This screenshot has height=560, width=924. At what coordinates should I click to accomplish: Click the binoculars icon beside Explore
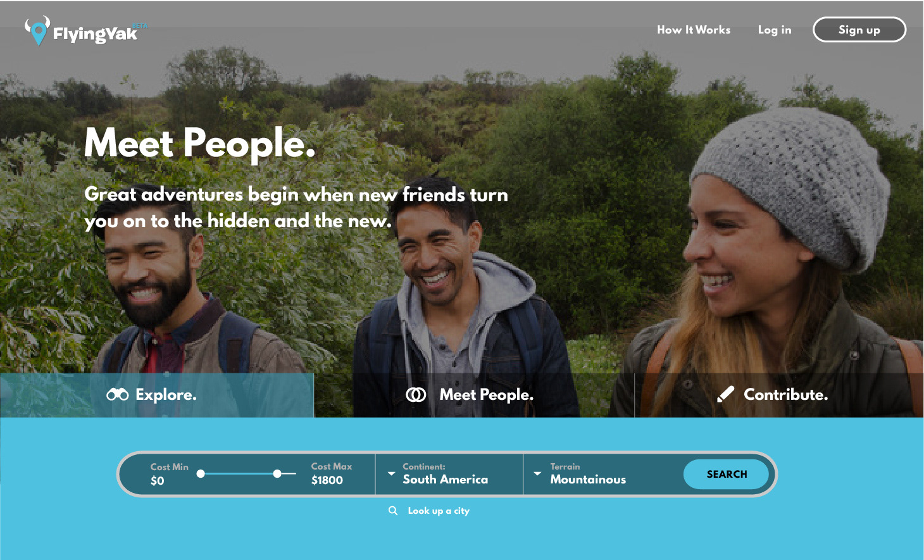pos(118,395)
